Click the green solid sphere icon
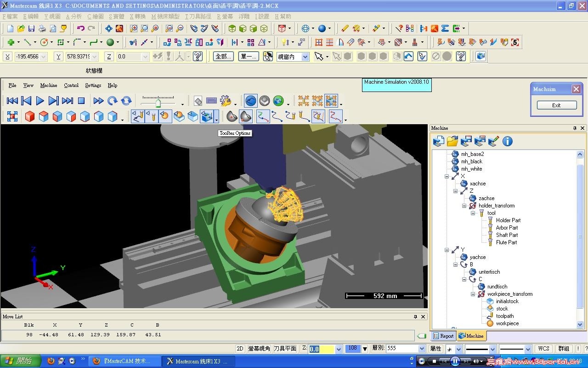 pyautogui.click(x=110, y=42)
